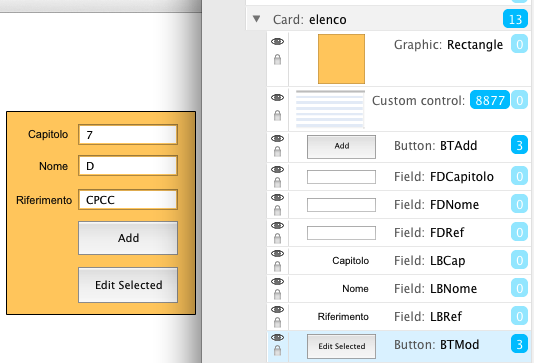
Task: Click the 13 badge on Card elenco
Action: [515, 19]
